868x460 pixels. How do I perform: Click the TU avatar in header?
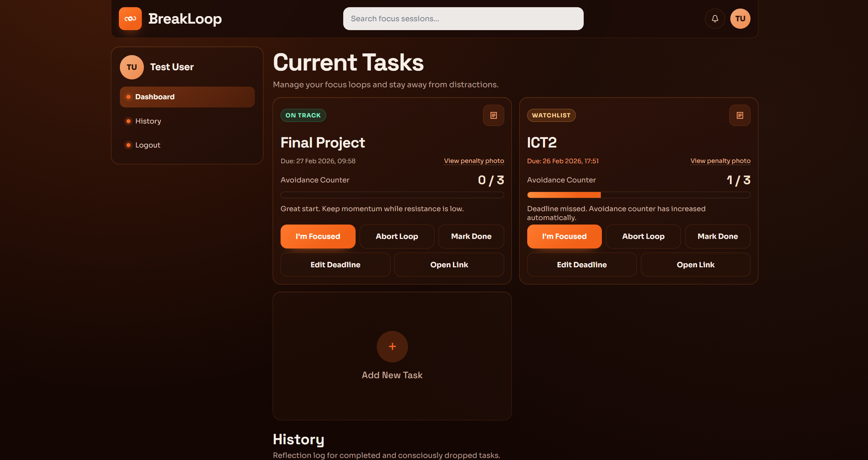coord(740,18)
